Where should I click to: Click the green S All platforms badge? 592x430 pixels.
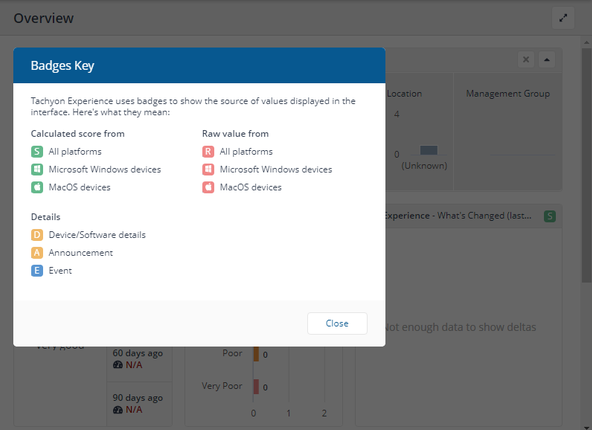point(37,152)
